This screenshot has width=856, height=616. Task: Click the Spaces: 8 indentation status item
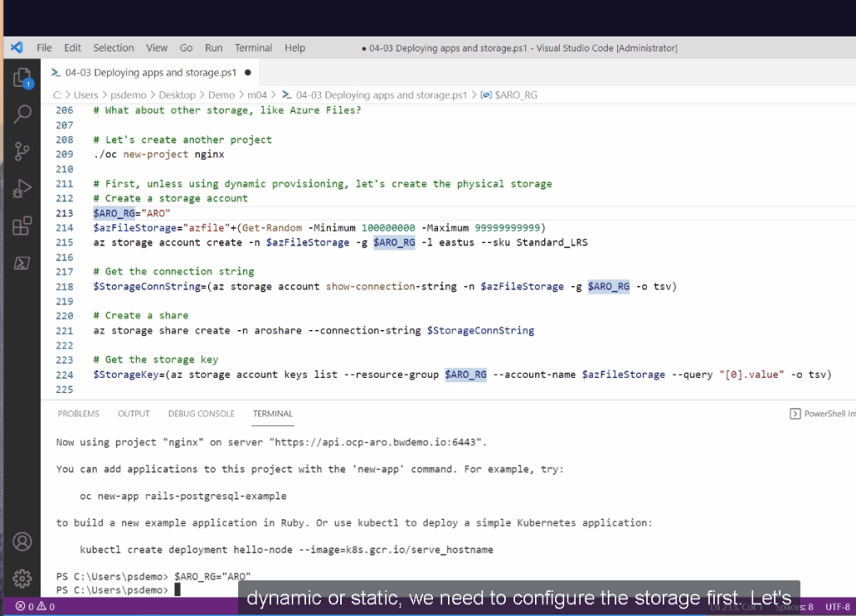pos(794,607)
